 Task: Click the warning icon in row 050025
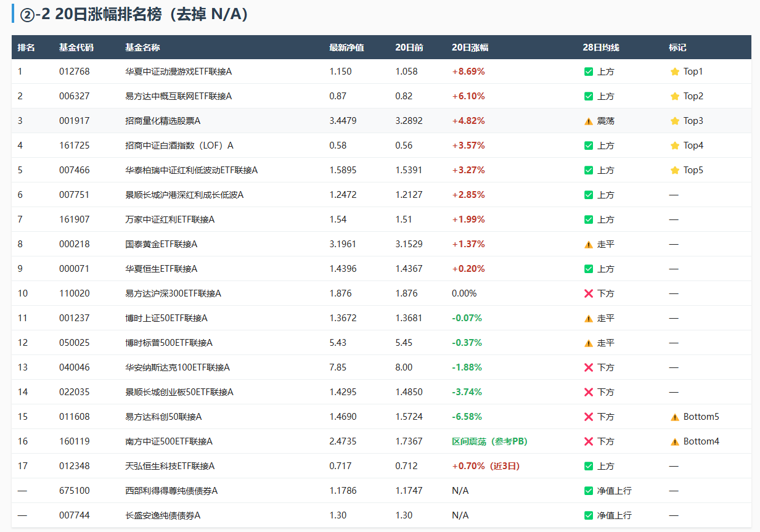pos(589,343)
